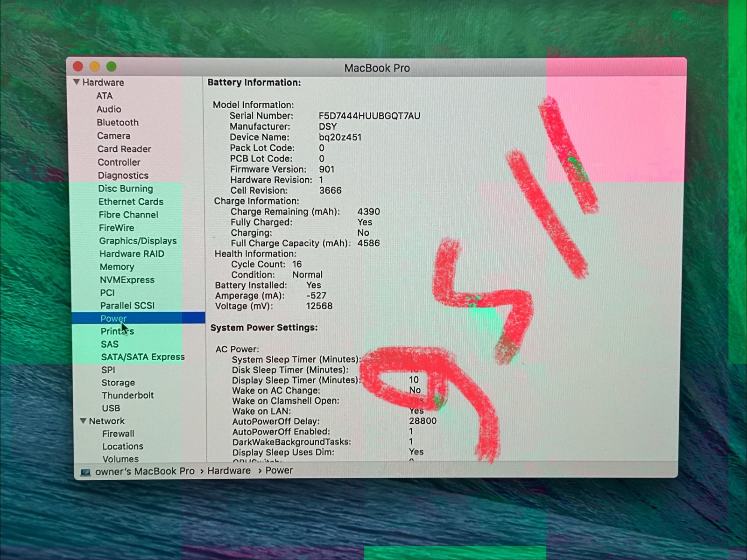Screen dimensions: 747x560
Task: View Storage information
Action: click(118, 383)
